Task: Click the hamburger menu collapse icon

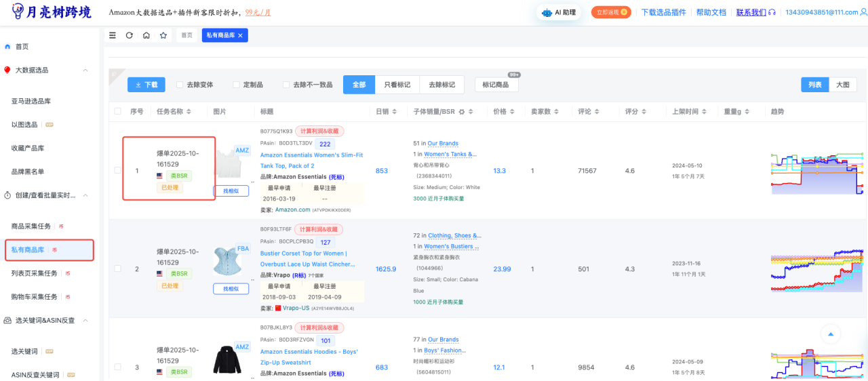Action: pyautogui.click(x=113, y=35)
